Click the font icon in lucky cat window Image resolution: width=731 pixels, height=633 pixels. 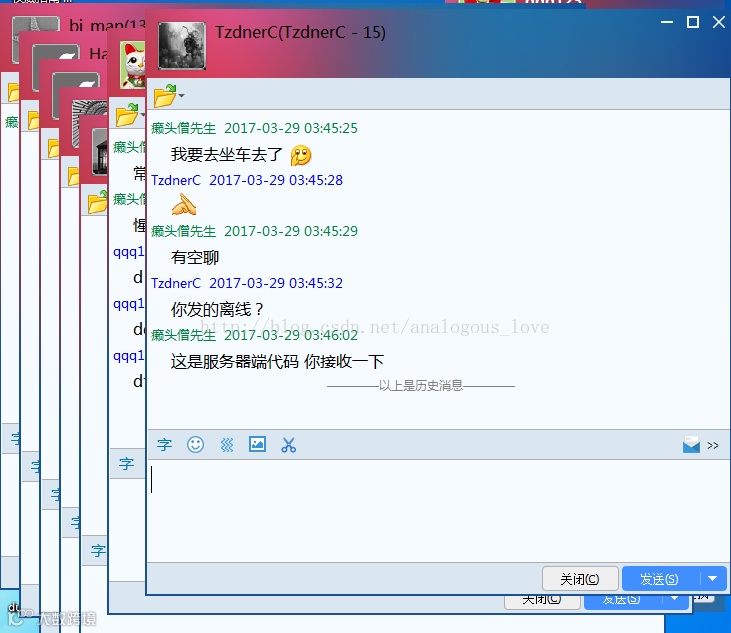point(126,464)
